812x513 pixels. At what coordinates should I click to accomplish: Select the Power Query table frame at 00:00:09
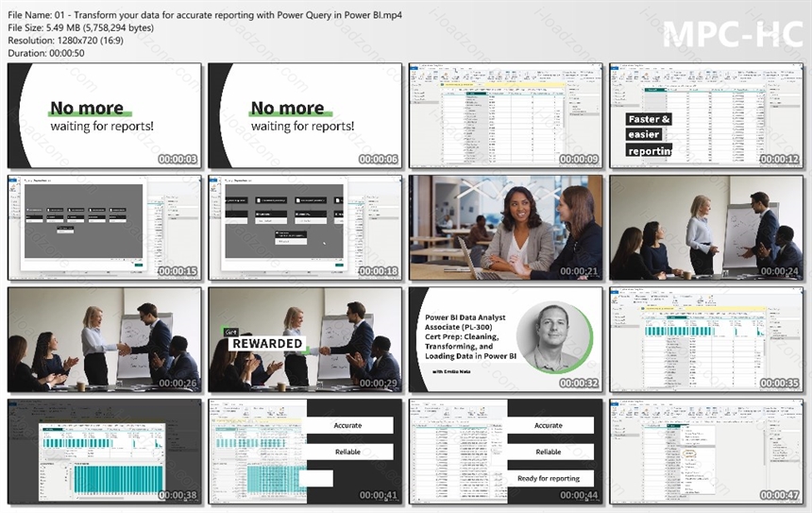pyautogui.click(x=506, y=115)
